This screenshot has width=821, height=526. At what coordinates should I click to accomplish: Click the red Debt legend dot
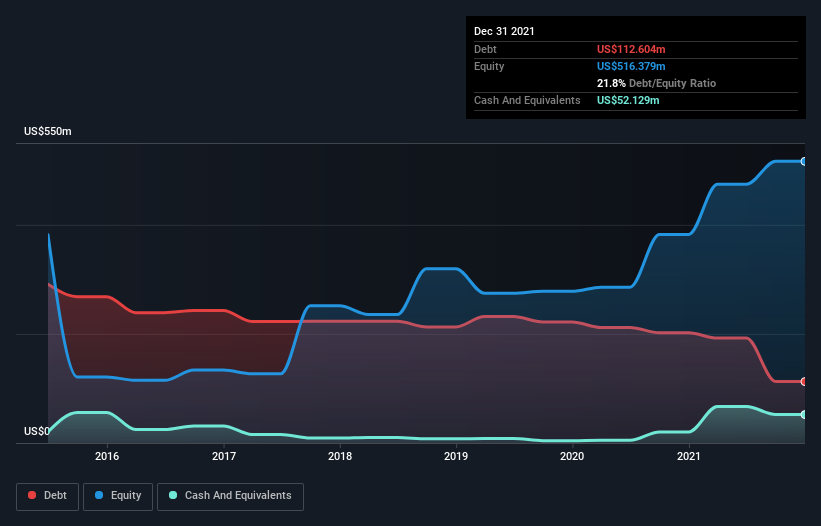click(x=32, y=495)
